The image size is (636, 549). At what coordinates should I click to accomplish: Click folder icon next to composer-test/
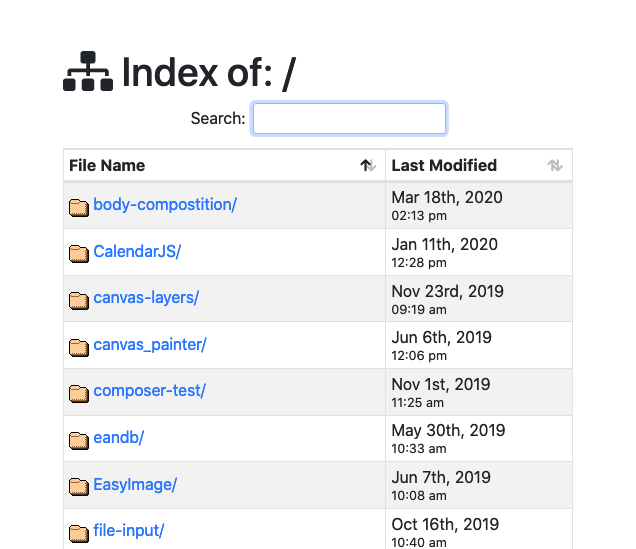[79, 394]
